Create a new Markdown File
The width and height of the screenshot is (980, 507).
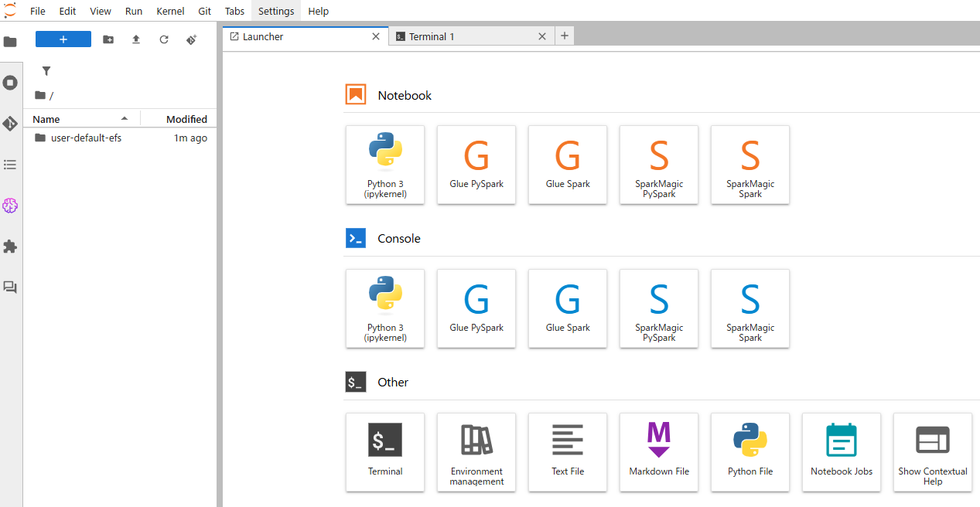coord(659,452)
